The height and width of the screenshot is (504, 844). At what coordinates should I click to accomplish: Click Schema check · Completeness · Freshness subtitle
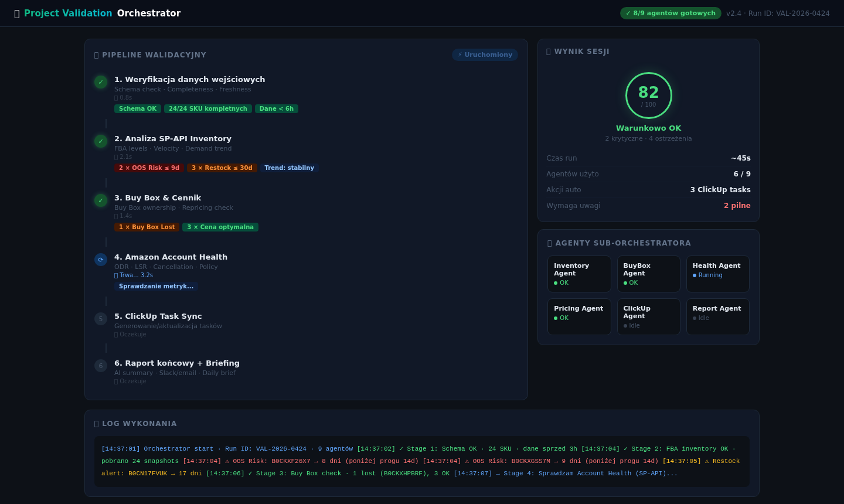tap(182, 89)
